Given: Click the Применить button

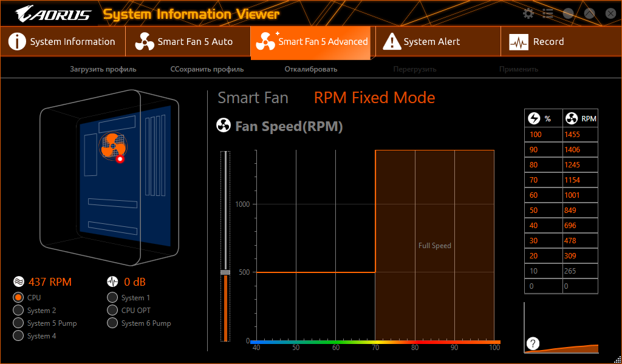Looking at the screenshot, I should click(x=519, y=69).
